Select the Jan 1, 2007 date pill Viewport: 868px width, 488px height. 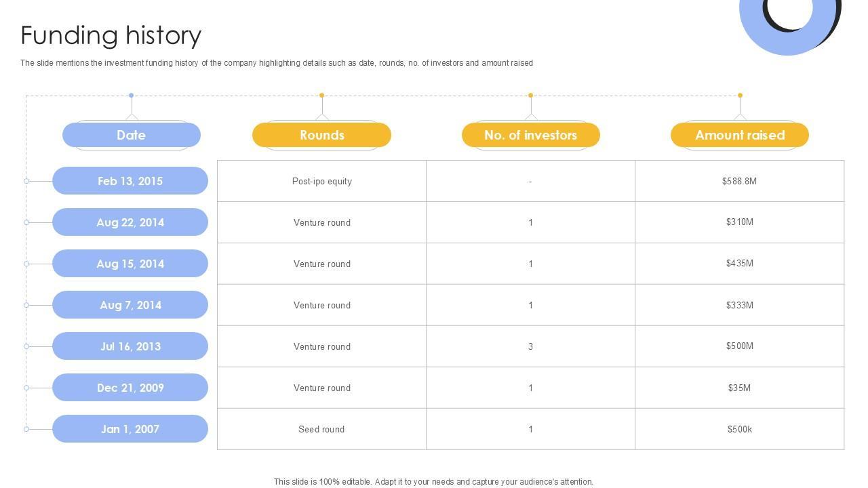click(130, 429)
